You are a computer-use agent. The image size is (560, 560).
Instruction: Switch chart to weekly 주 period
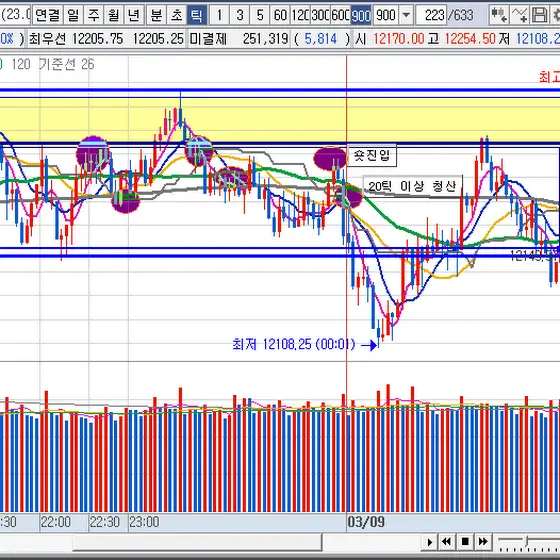coord(94,15)
